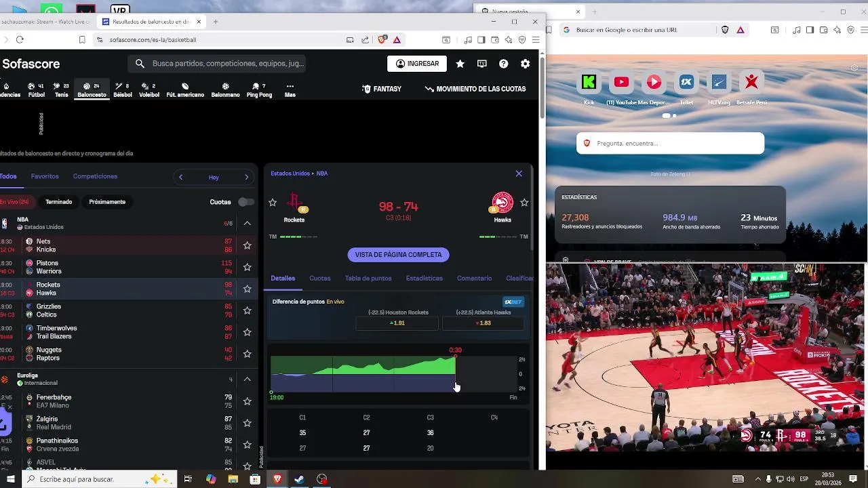
Task: Open Mas Deportes shortcut on new tab page
Action: pyautogui.click(x=654, y=82)
